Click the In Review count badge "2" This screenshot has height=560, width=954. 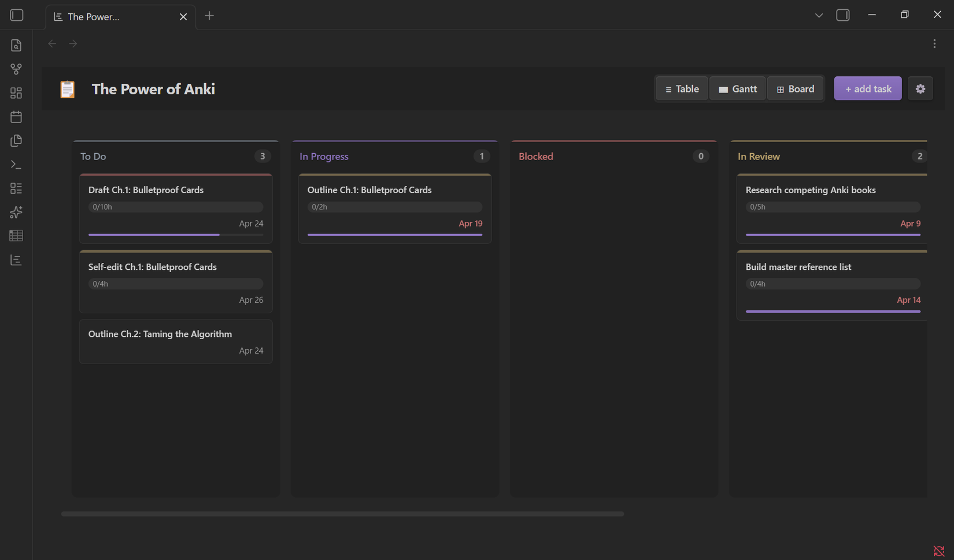point(919,156)
